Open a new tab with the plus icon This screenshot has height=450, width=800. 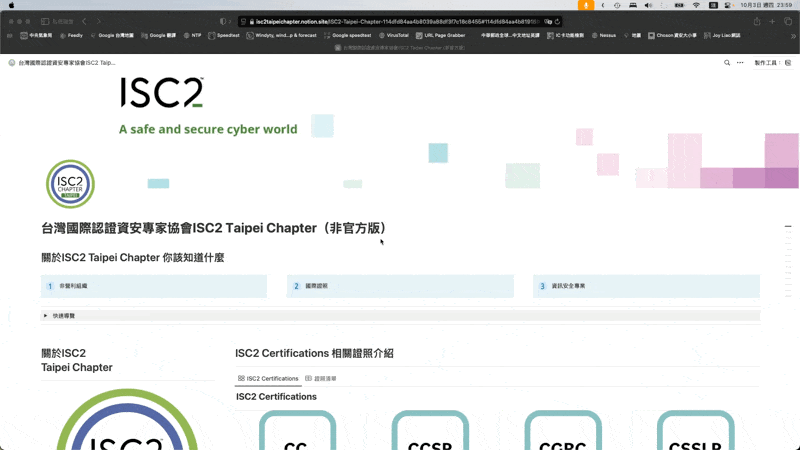coord(772,21)
